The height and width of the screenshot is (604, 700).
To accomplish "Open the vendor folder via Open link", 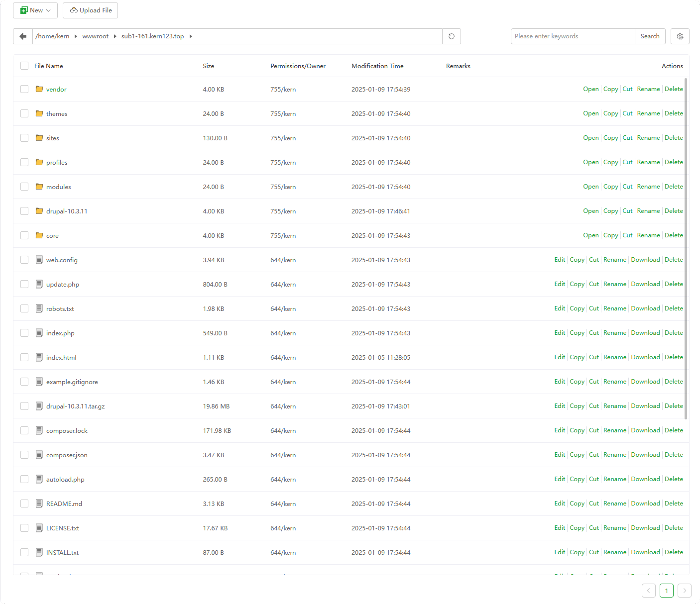I will 591,89.
